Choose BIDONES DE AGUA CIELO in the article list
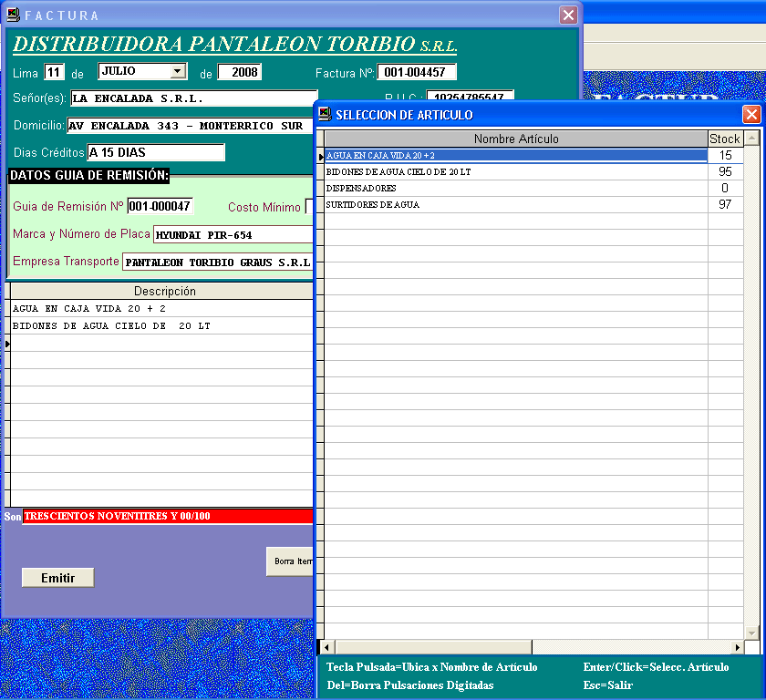The height and width of the screenshot is (700, 766). [x=516, y=171]
